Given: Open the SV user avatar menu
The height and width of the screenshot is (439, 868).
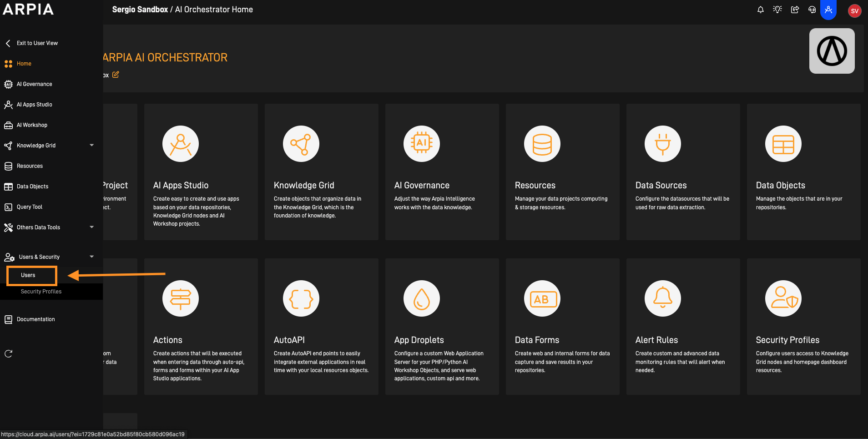Looking at the screenshot, I should pos(854,11).
